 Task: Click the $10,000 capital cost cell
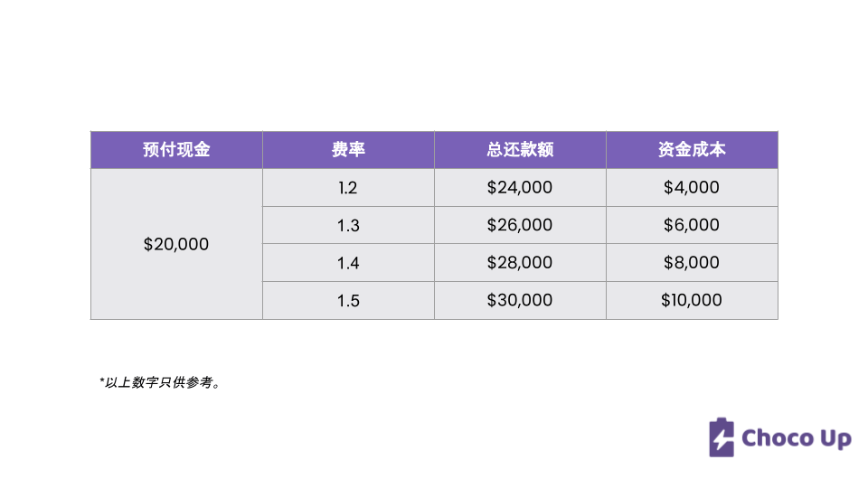(692, 300)
